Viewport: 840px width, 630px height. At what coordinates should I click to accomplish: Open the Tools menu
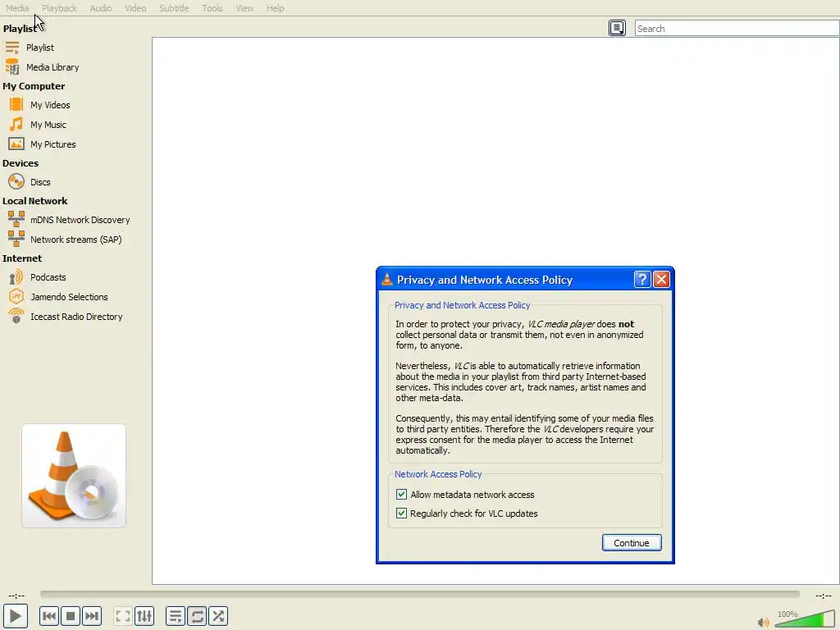click(212, 8)
